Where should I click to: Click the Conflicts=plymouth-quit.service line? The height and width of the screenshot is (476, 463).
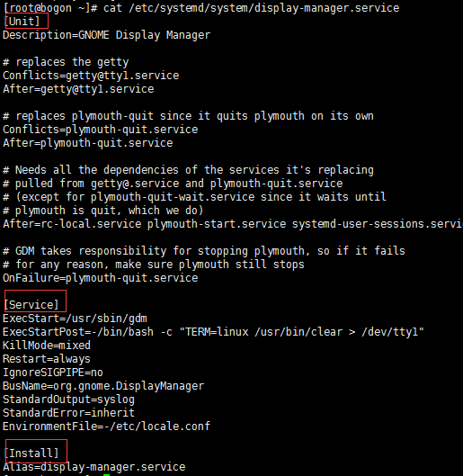(101, 130)
